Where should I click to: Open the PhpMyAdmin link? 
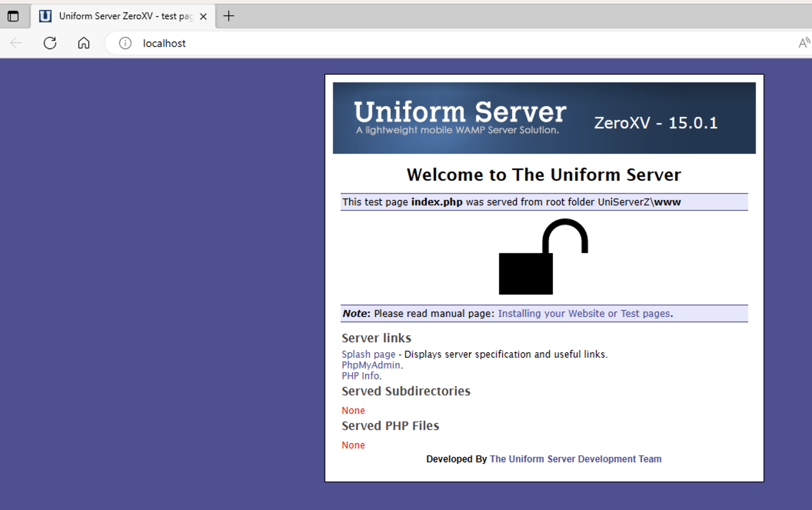point(371,365)
